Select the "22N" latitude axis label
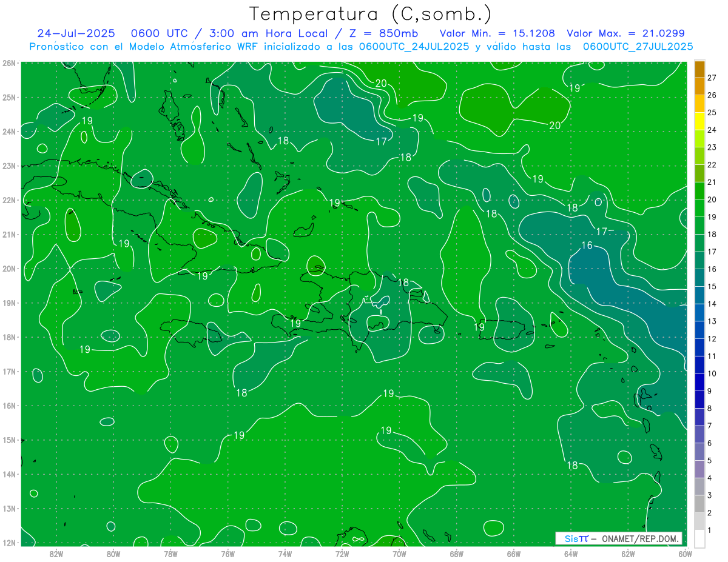728x562 pixels. pos(9,200)
